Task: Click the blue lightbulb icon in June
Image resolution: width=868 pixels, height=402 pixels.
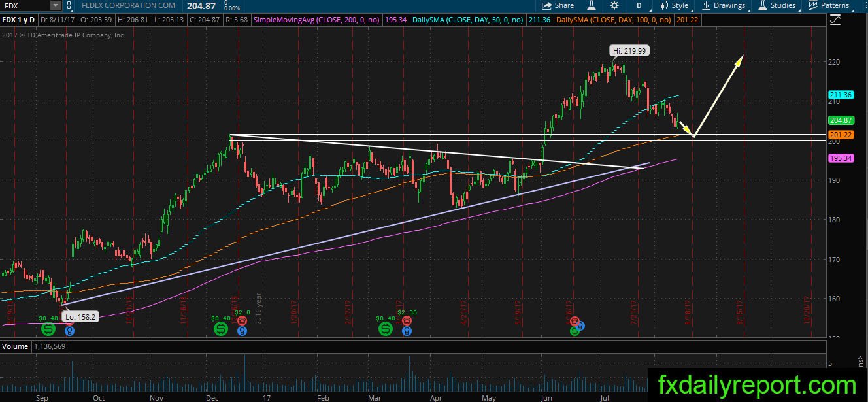Action: [x=580, y=326]
